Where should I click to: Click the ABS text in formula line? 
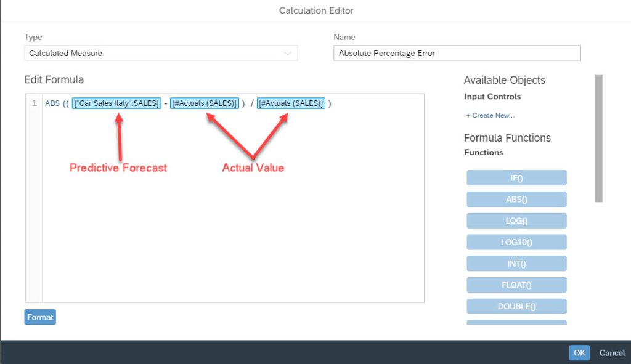tap(52, 103)
